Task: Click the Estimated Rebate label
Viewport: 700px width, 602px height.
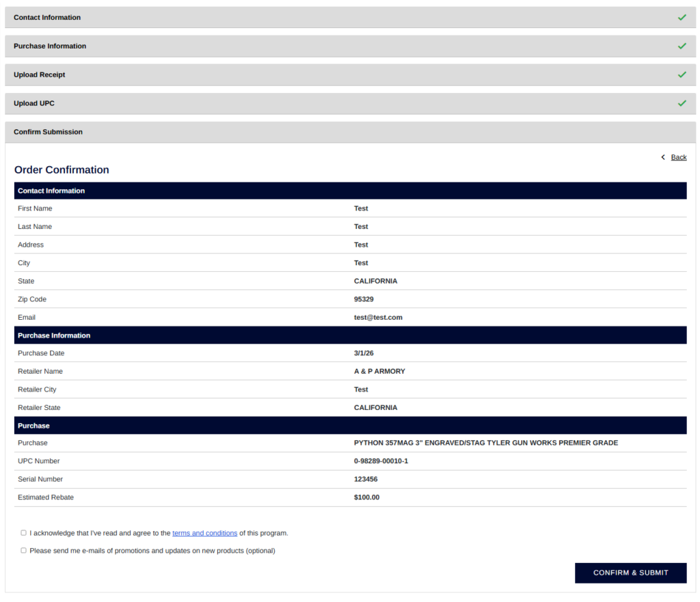Action: (46, 497)
